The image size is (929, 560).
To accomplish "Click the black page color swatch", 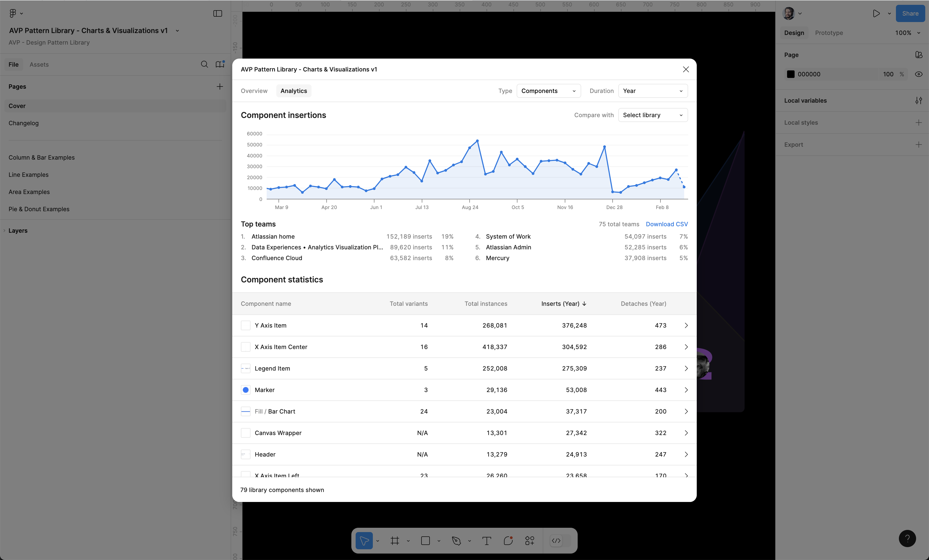I will click(791, 74).
